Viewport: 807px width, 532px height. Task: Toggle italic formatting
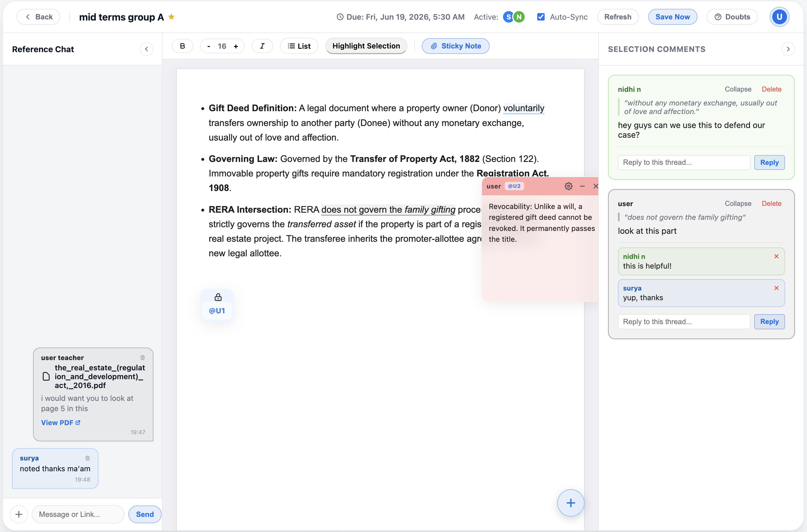262,46
